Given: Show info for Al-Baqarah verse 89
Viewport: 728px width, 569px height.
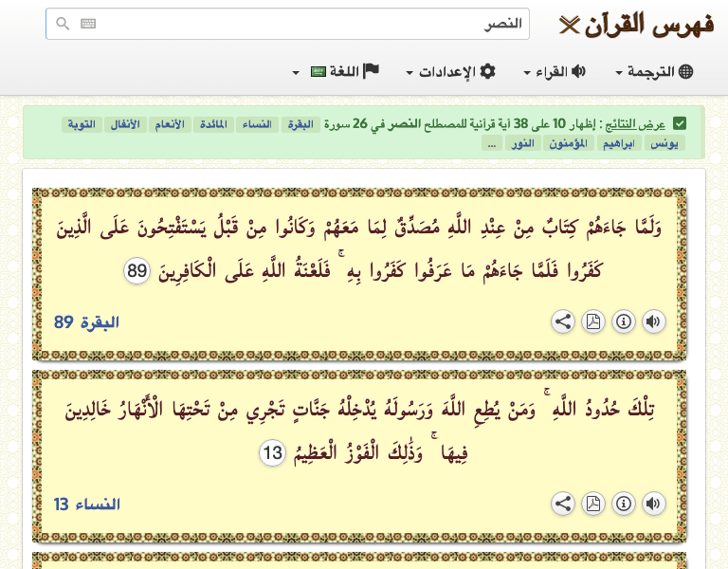Looking at the screenshot, I should click(623, 321).
